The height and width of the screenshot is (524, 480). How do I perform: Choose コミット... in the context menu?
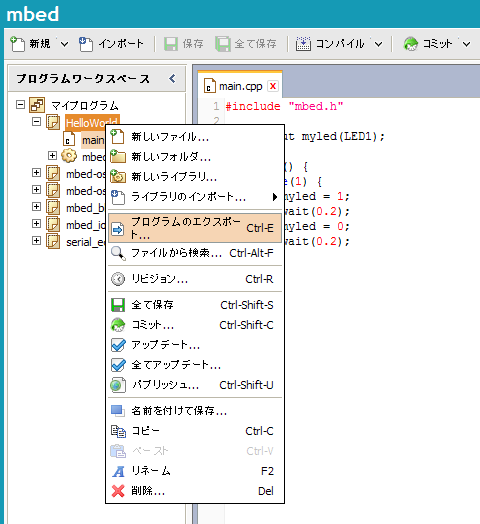point(195,325)
